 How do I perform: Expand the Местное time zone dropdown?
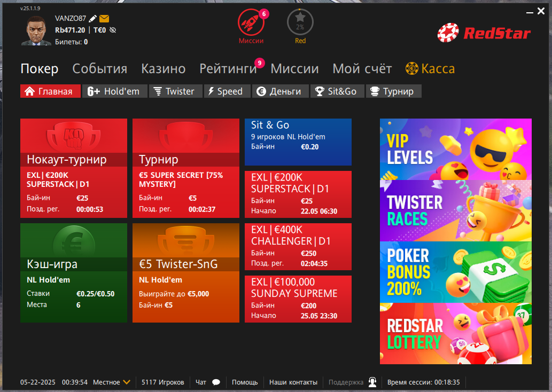(127, 382)
